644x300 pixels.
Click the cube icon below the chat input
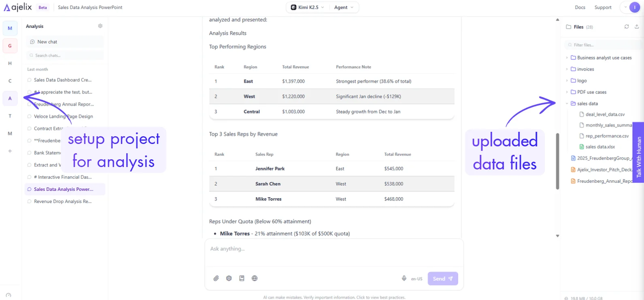[x=229, y=278]
